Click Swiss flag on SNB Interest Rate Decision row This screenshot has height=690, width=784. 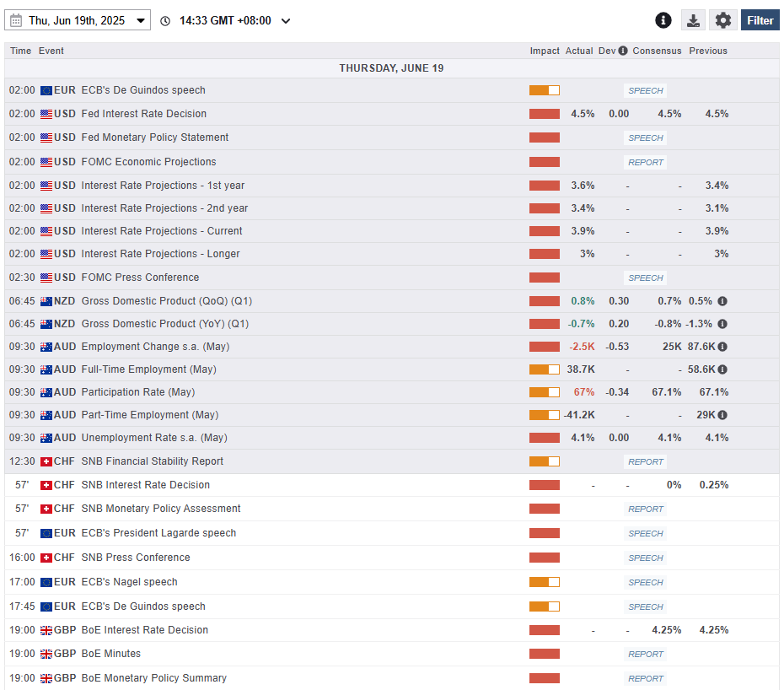point(46,485)
